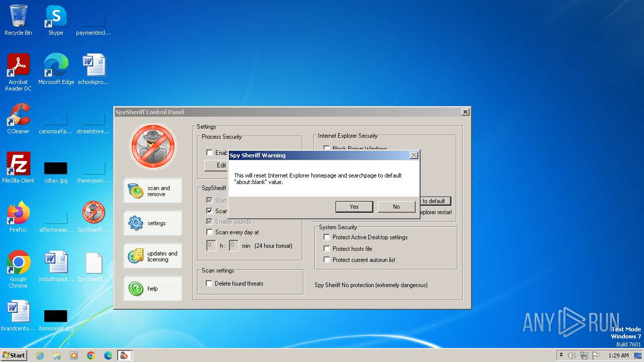Viewport: 644px width, 362px height.
Task: Click the scan hour input field
Action: (211, 246)
